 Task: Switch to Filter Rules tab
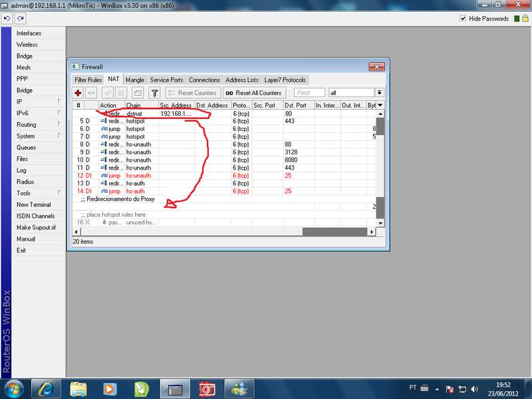(88, 80)
